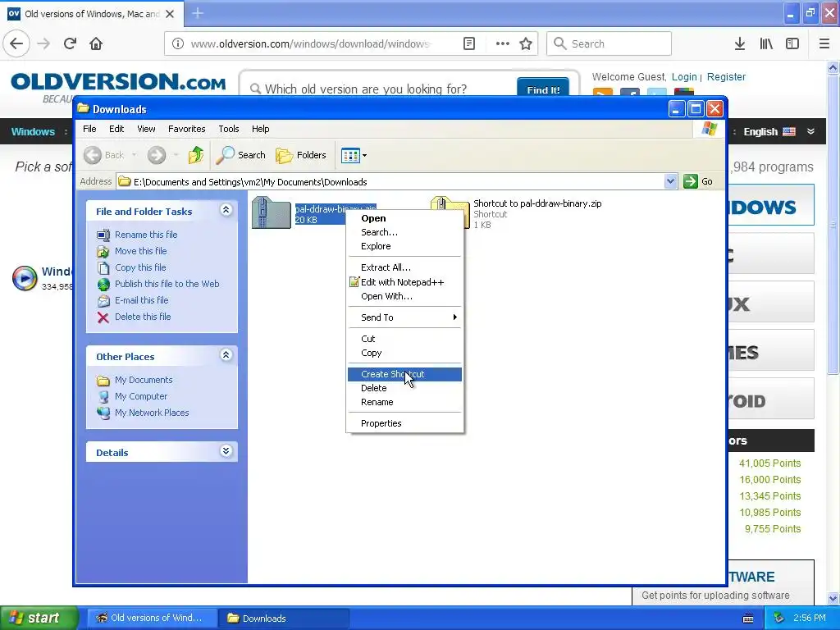This screenshot has height=630, width=840.
Task: Open the File menu in Downloads window
Action: click(x=89, y=129)
